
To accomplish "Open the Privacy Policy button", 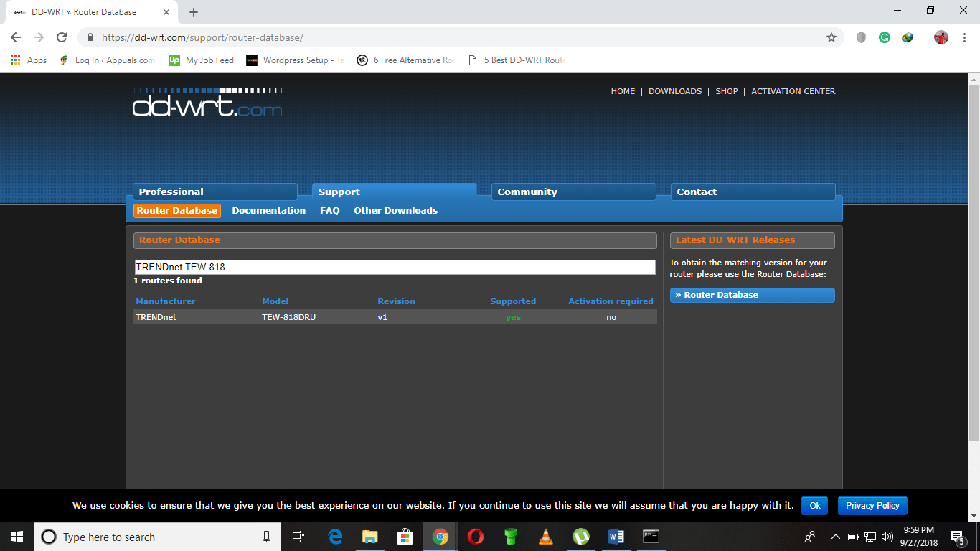I will pyautogui.click(x=872, y=506).
